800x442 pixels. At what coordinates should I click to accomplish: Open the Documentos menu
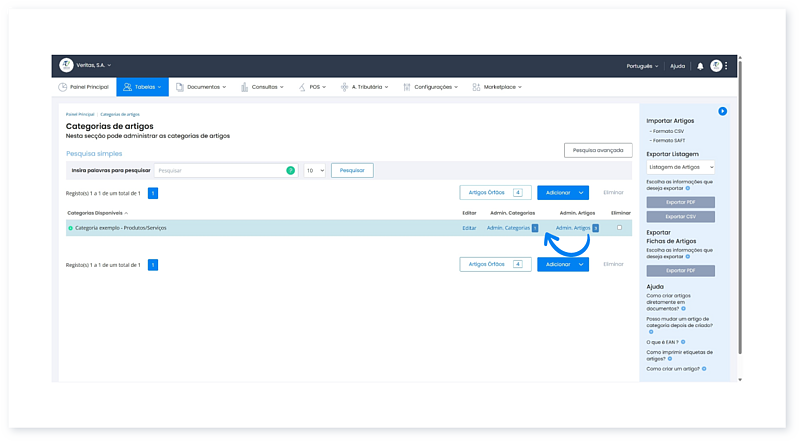click(x=200, y=87)
